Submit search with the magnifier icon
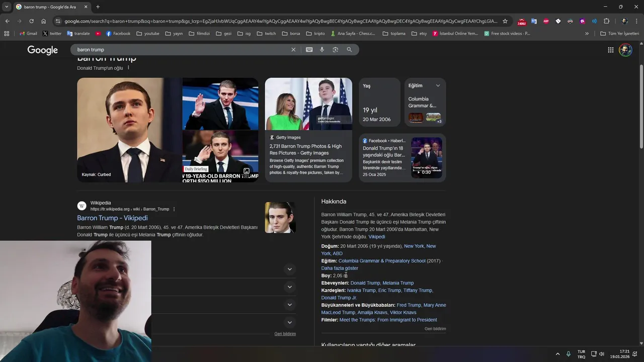 (349, 50)
